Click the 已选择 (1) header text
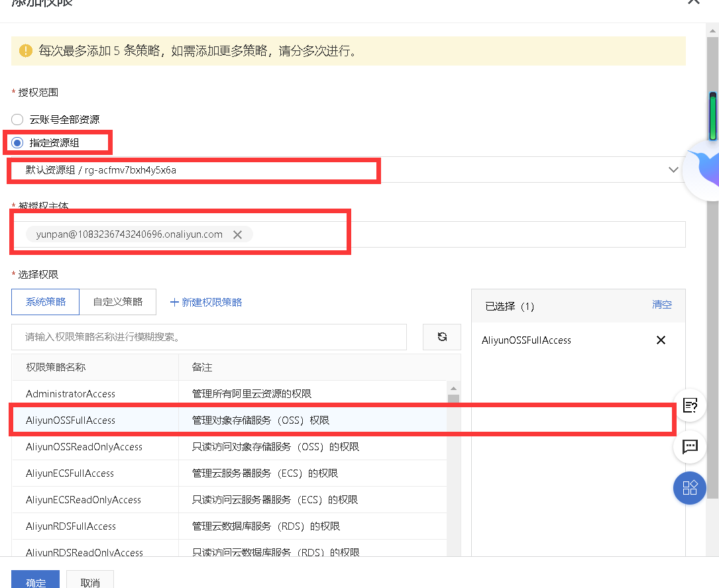Image resolution: width=719 pixels, height=588 pixels. 510,306
